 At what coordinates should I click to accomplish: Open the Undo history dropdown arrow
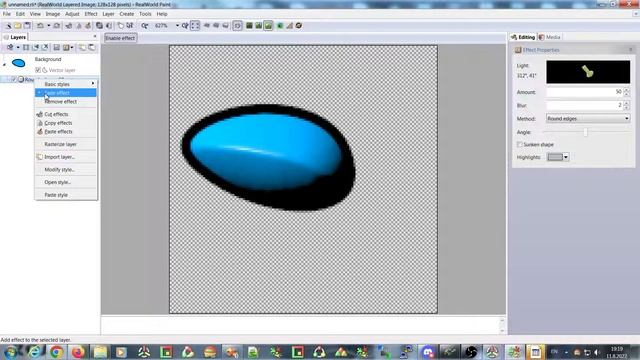coord(48,25)
